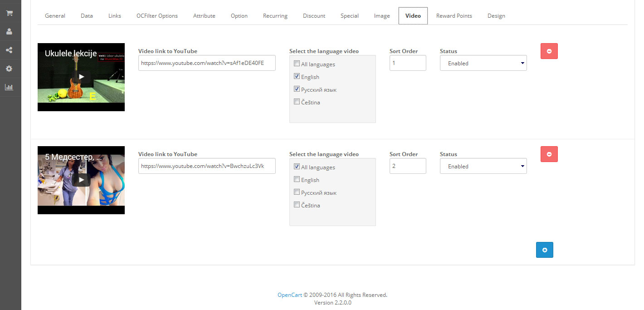Enable Čeština for the second video
The image size is (644, 310).
pos(297,205)
